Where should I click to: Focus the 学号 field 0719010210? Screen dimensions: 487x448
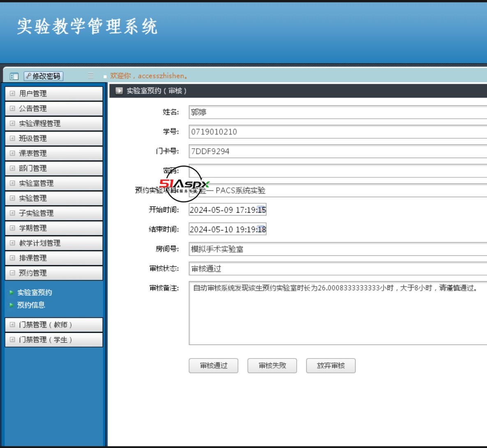point(338,131)
